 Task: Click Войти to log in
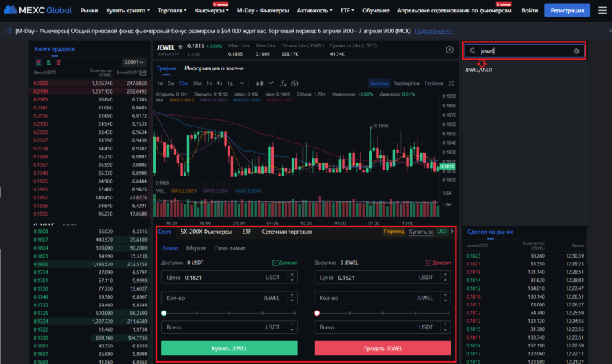(x=529, y=11)
